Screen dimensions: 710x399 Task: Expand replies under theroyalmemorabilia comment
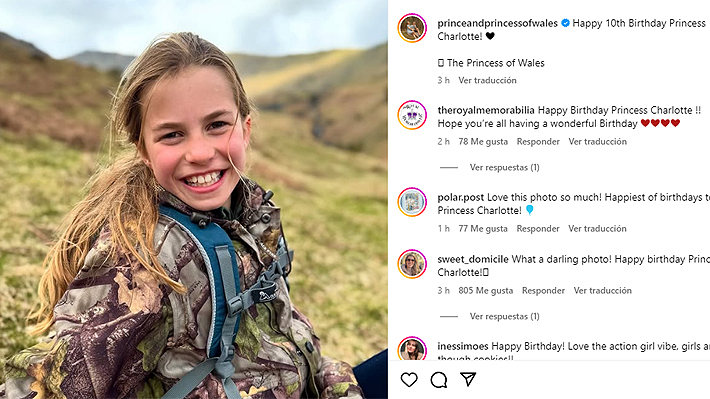coord(504,167)
